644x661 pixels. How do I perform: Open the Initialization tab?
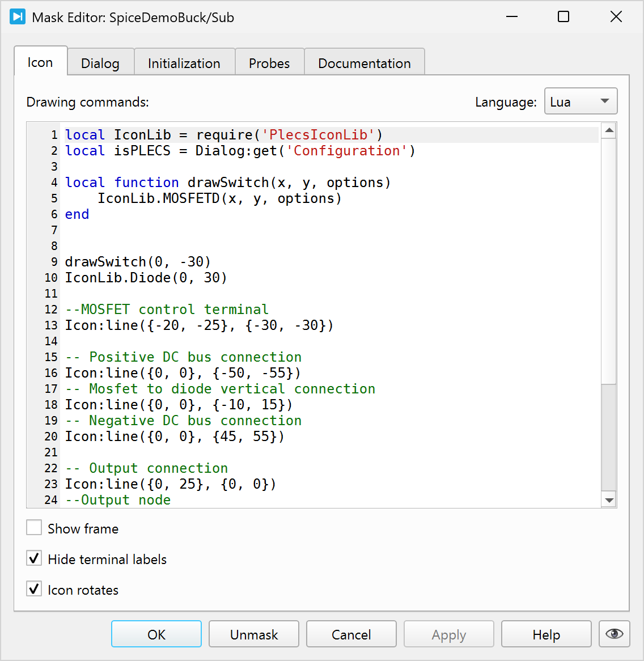[184, 63]
